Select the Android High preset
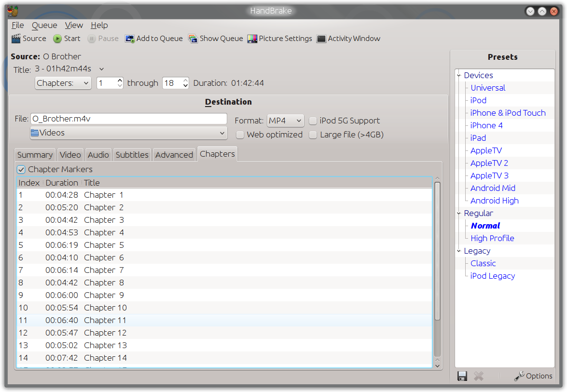The width and height of the screenshot is (567, 392). [x=494, y=201]
